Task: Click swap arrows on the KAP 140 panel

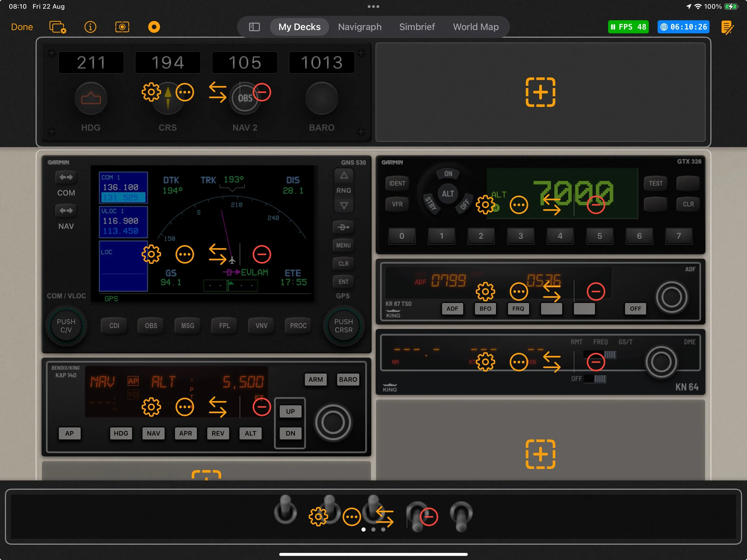Action: [218, 407]
